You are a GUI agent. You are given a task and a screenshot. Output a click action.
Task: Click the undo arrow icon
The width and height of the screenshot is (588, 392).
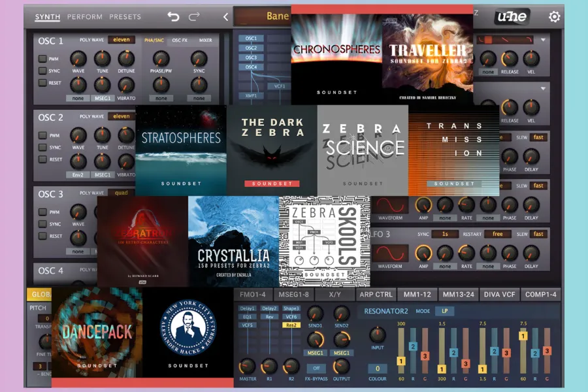click(x=173, y=16)
